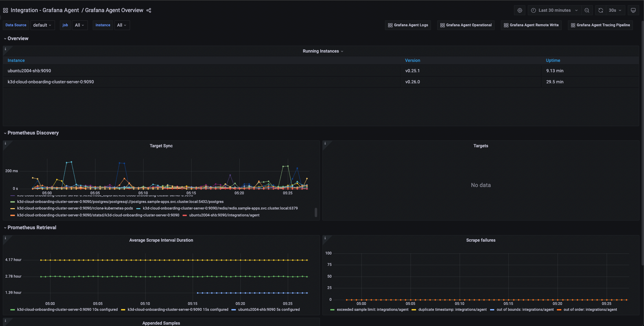Hide the duplicate timestamp series in Scrape failures
This screenshot has width=644, height=326.
coord(452,309)
